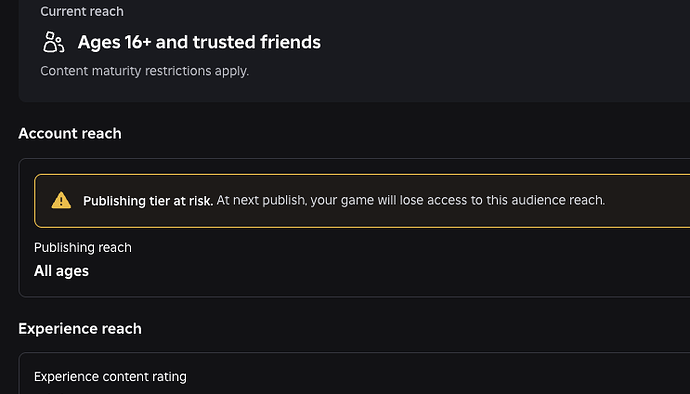The image size is (690, 394).
Task: Click the Experience content rating card
Action: tap(354, 373)
